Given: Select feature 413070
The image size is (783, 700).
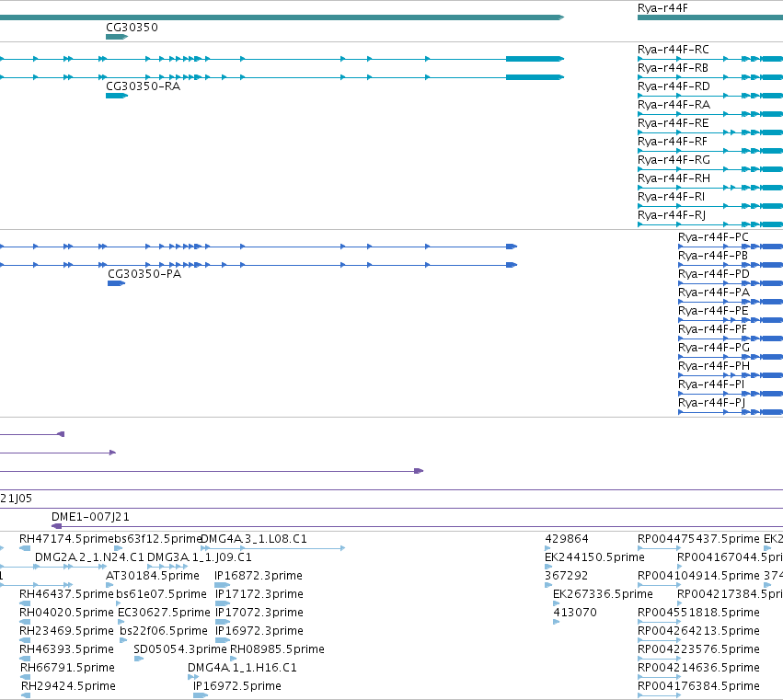Looking at the screenshot, I should (x=575, y=614).
